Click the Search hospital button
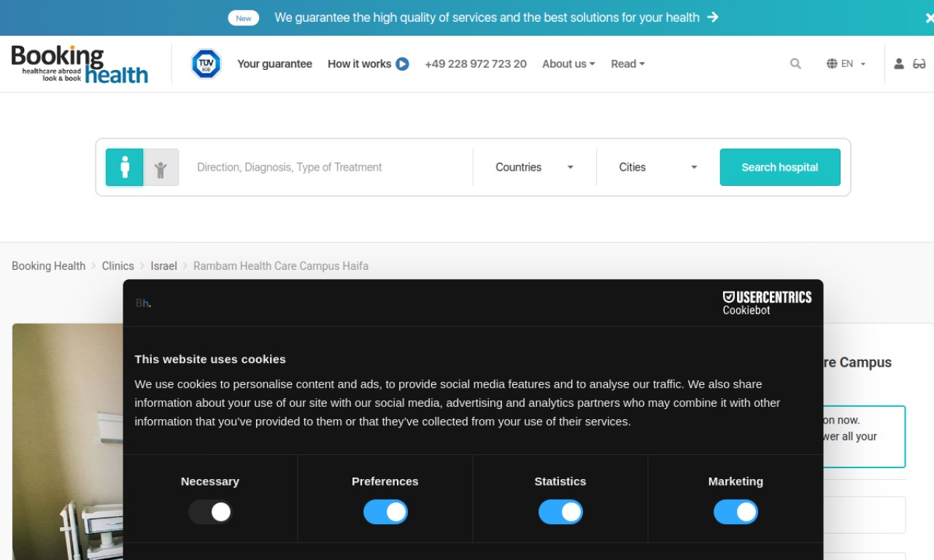Image resolution: width=934 pixels, height=560 pixels. click(780, 167)
